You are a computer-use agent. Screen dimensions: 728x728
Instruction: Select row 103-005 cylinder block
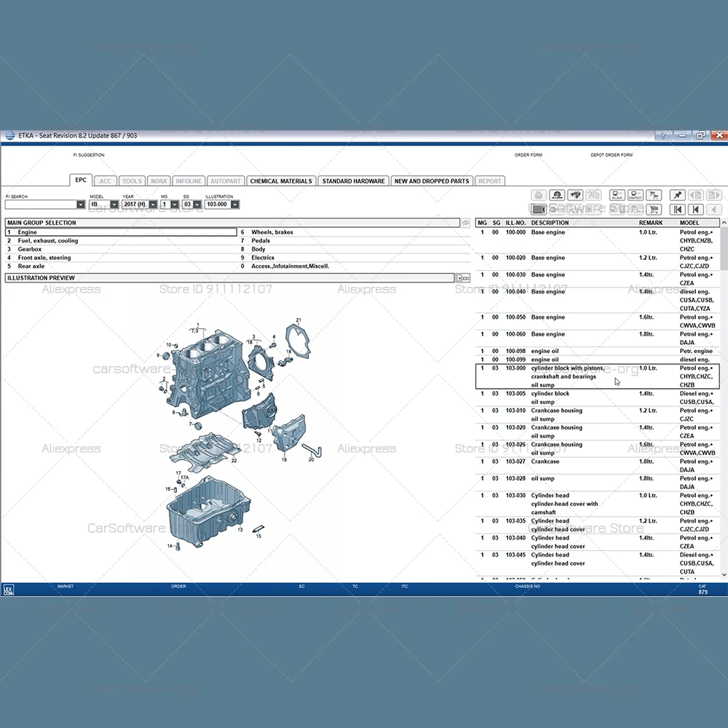(x=598, y=398)
